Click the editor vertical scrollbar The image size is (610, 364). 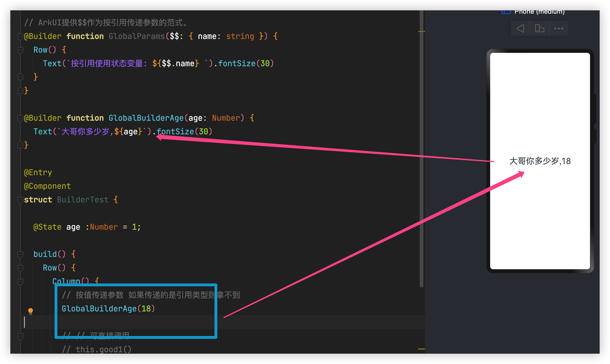click(421, 148)
